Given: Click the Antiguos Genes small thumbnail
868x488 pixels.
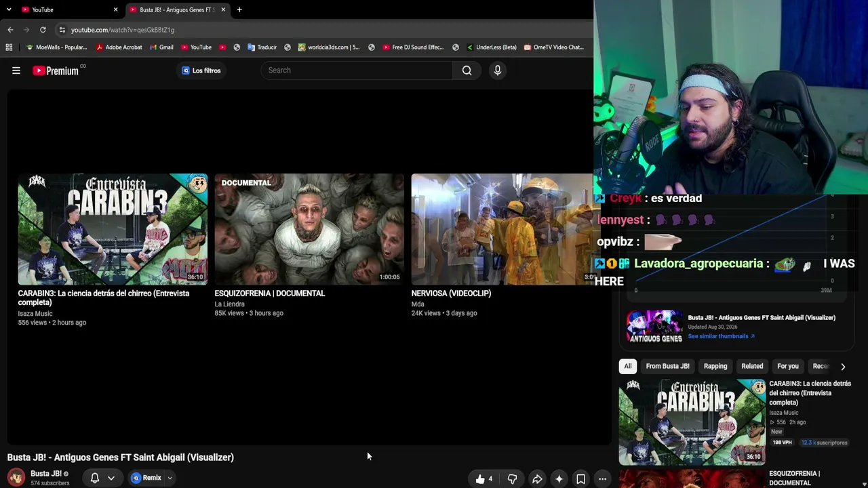Looking at the screenshot, I should click(x=654, y=327).
